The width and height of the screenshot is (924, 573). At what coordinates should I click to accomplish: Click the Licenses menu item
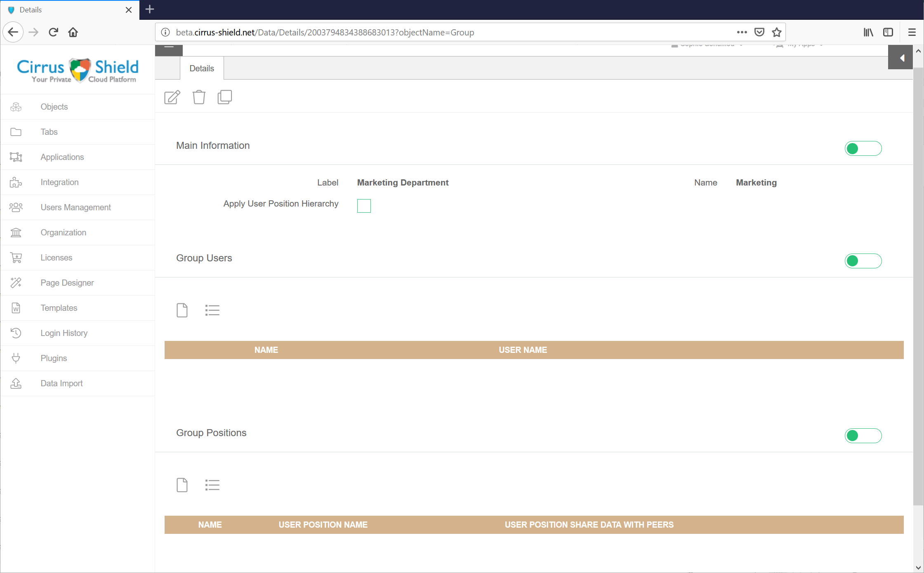(x=56, y=258)
